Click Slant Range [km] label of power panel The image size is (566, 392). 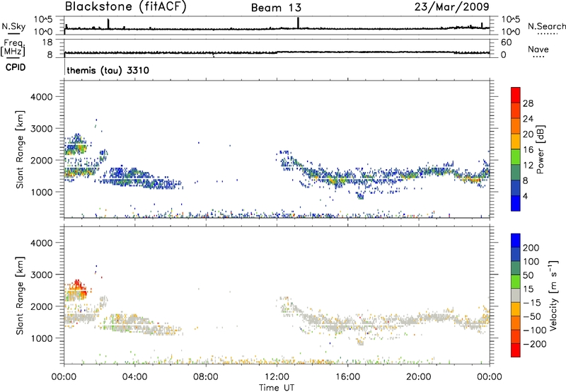(x=21, y=149)
